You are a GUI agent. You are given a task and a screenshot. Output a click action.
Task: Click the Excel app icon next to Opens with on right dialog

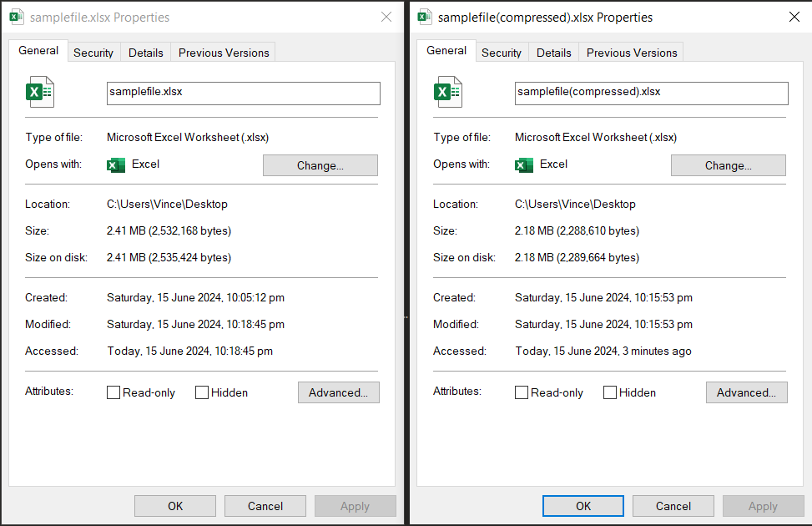pyautogui.click(x=524, y=165)
